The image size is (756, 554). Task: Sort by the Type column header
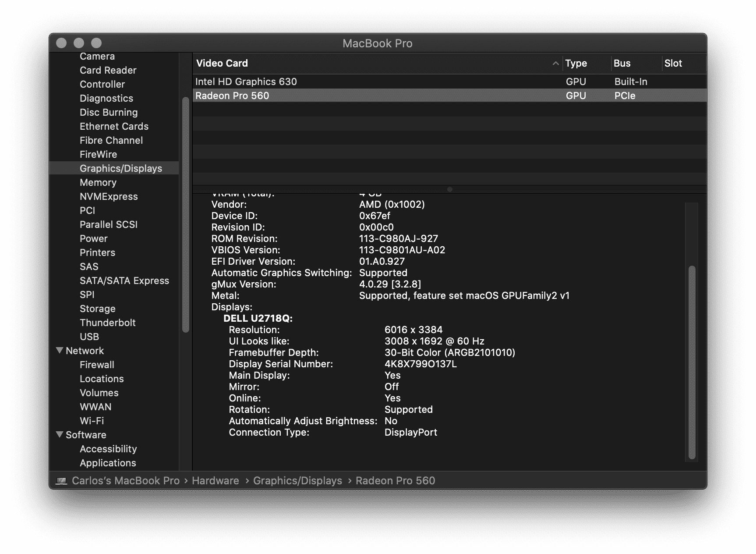[x=576, y=64]
